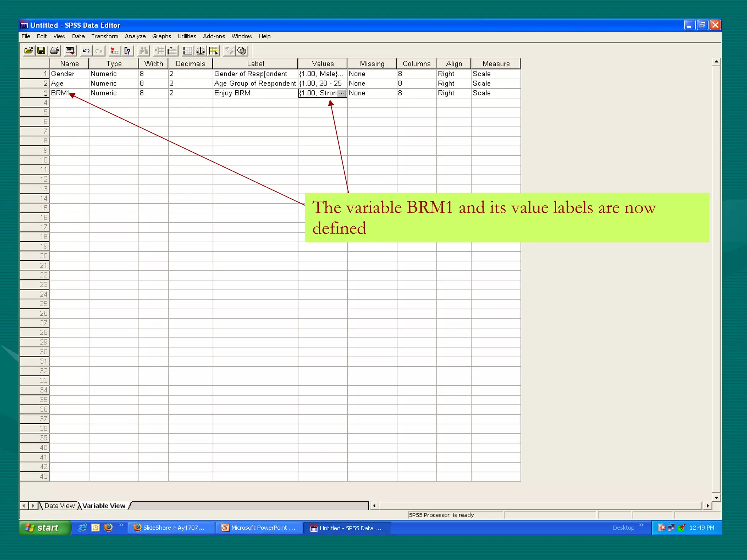Click the '{1.00, Male}...' values cell
Screen dimensions: 747x560
click(322, 74)
